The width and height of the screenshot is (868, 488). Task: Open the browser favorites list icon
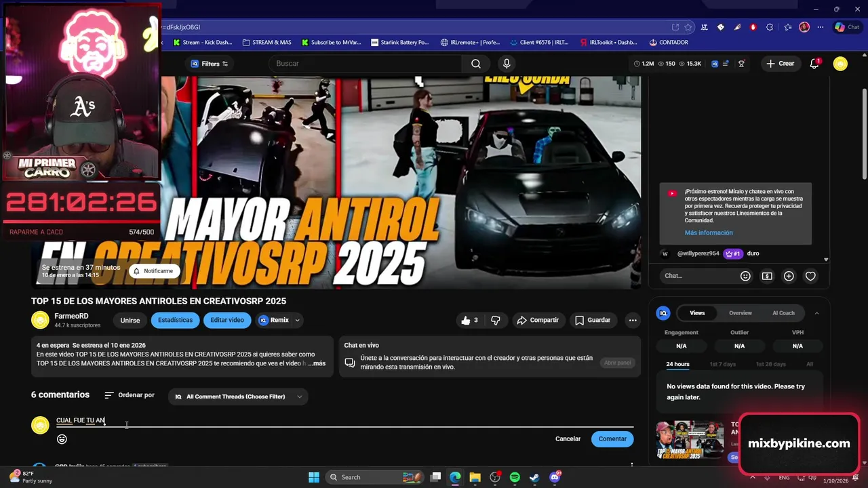[x=787, y=27]
